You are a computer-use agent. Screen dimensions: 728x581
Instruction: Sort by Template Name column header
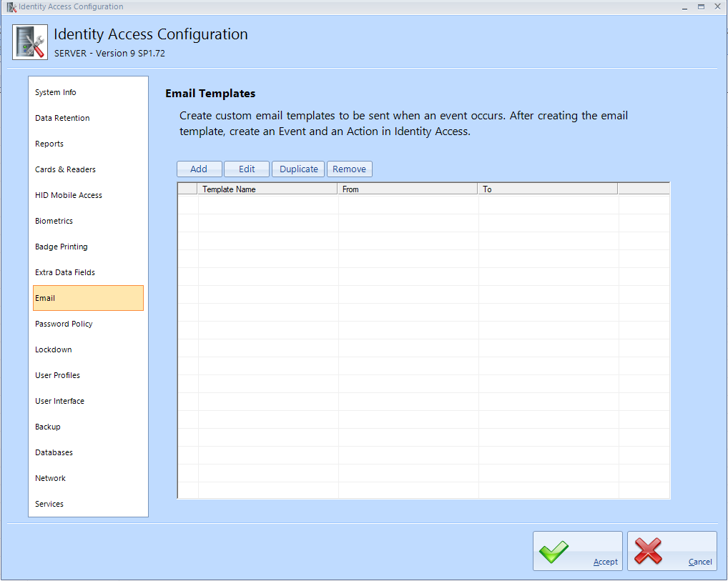click(267, 189)
